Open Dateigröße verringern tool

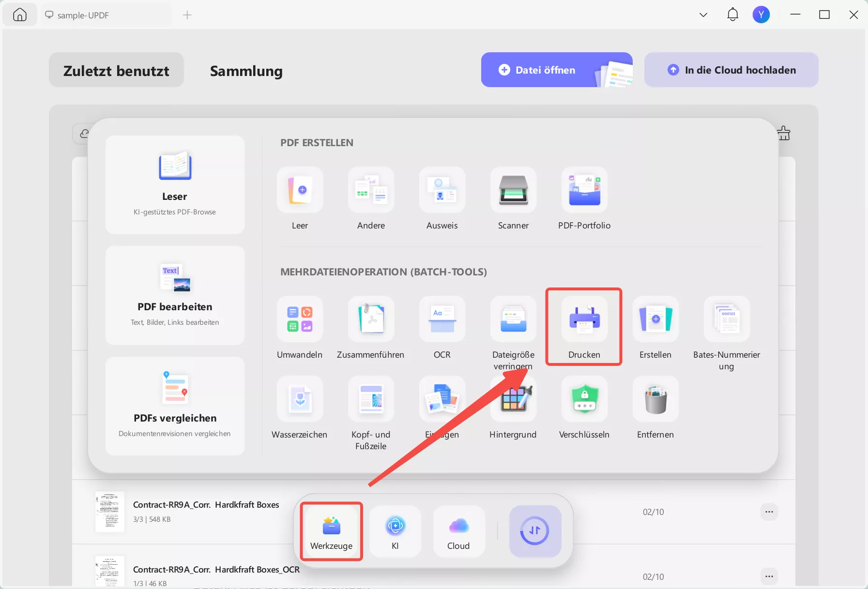[x=513, y=319]
